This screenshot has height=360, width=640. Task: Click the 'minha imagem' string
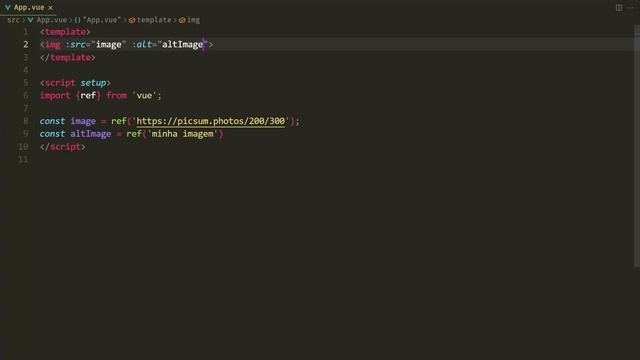click(x=182, y=134)
